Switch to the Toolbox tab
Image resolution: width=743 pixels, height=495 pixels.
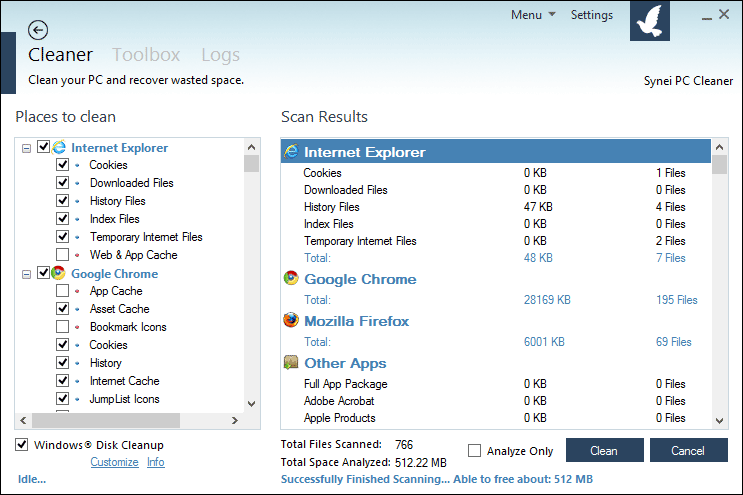pos(146,54)
